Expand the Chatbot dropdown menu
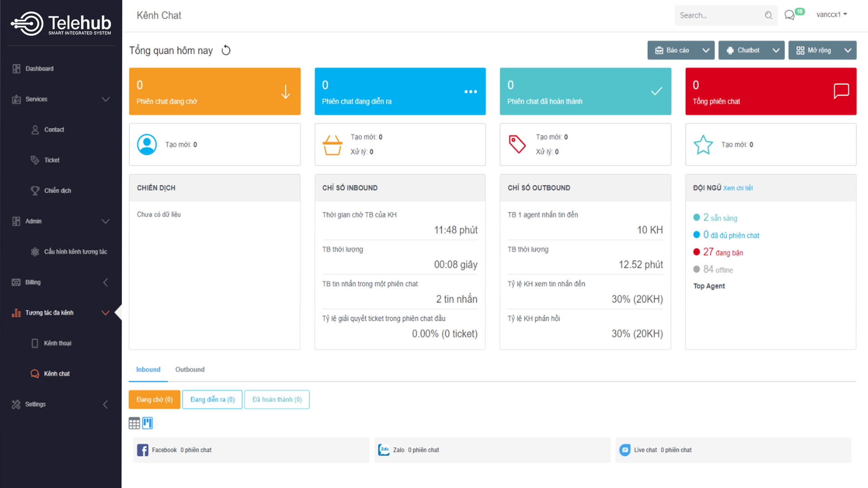 (x=776, y=51)
